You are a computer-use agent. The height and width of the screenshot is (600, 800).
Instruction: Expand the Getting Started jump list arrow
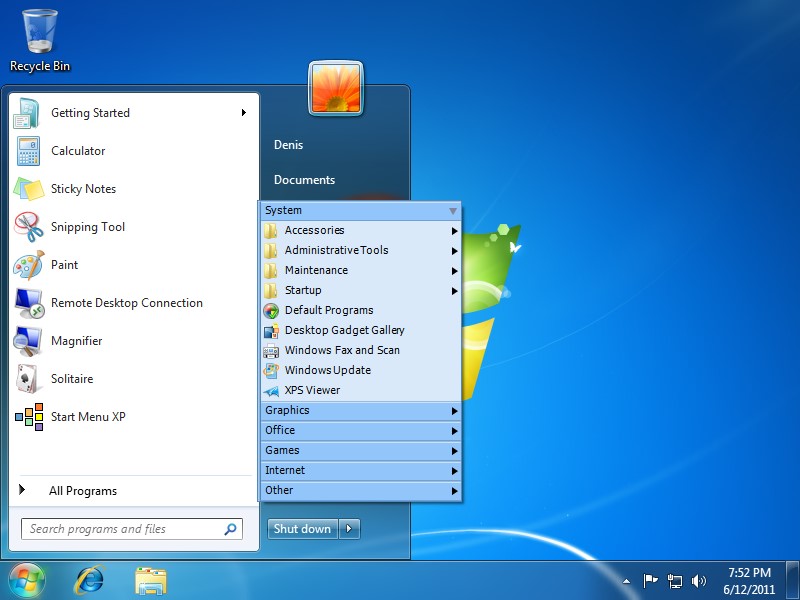(x=244, y=112)
